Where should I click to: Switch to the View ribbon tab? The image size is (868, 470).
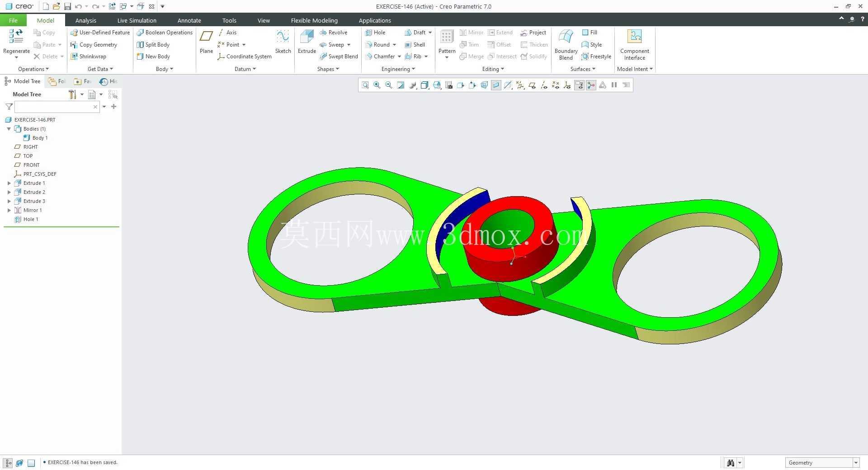tap(264, 20)
